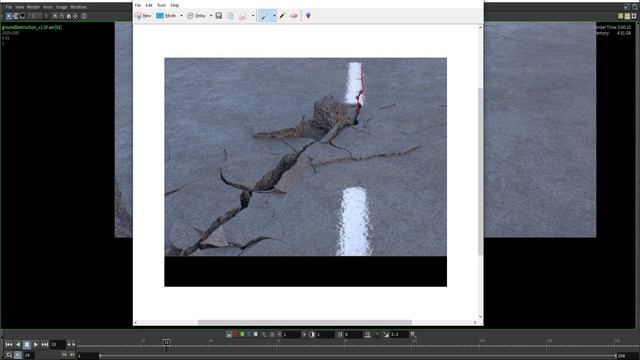The height and width of the screenshot is (360, 640).
Task: Expand the Pen options dropdown arrow
Action: coord(274,16)
